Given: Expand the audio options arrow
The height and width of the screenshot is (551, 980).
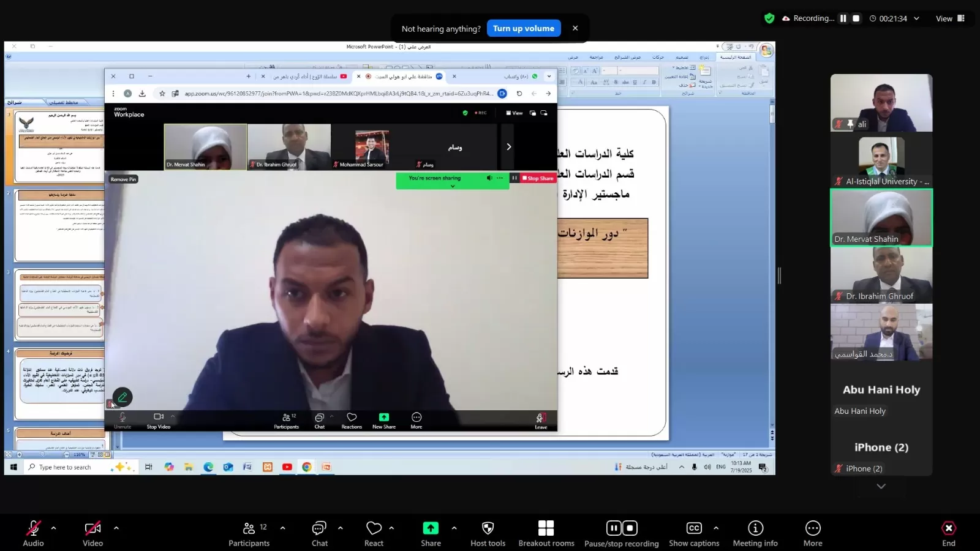Looking at the screenshot, I should (54, 528).
